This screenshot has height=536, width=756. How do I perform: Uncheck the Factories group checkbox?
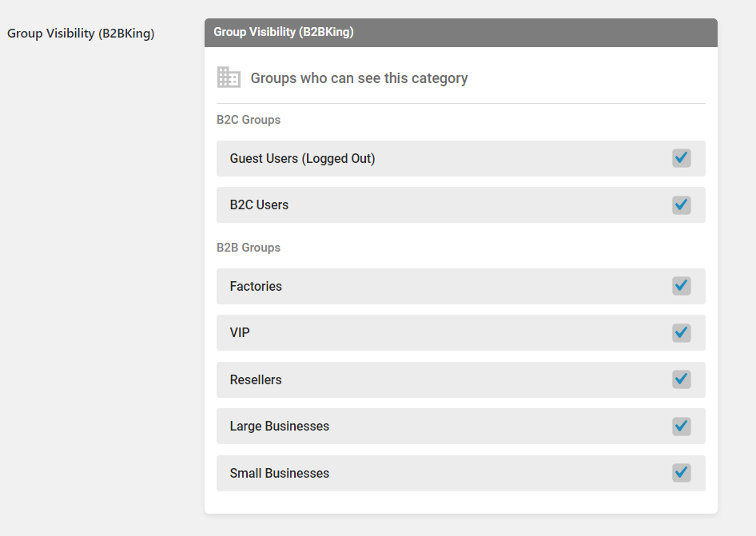[x=681, y=286]
